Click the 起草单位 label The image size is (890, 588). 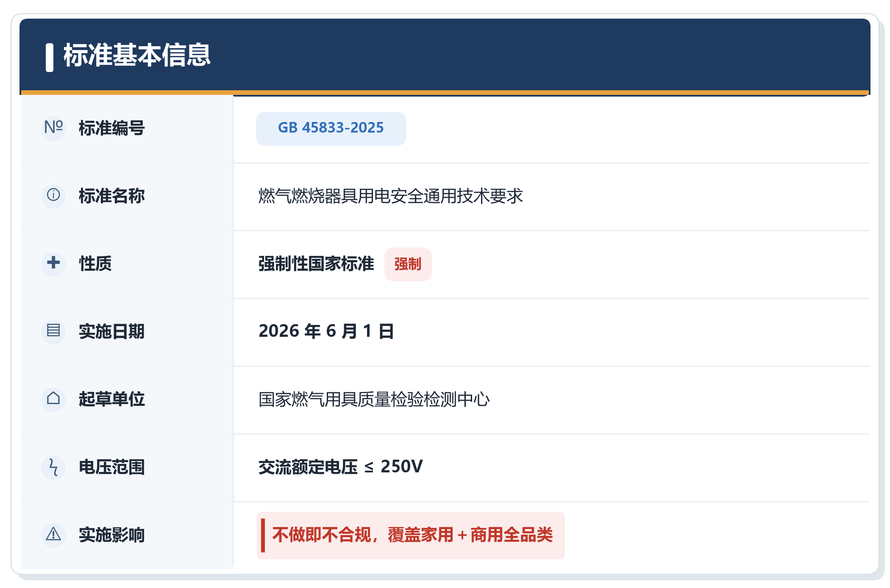(112, 399)
